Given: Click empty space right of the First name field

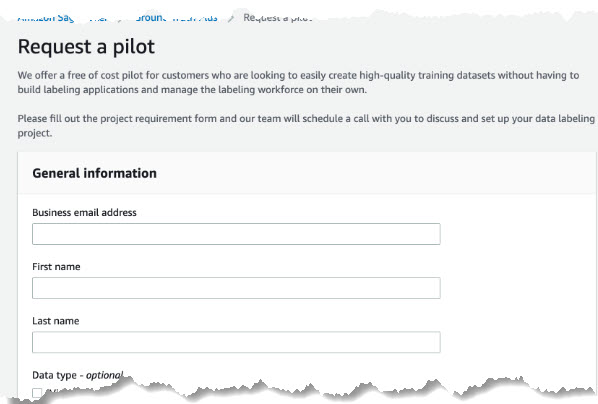Looking at the screenshot, I should 515,288.
